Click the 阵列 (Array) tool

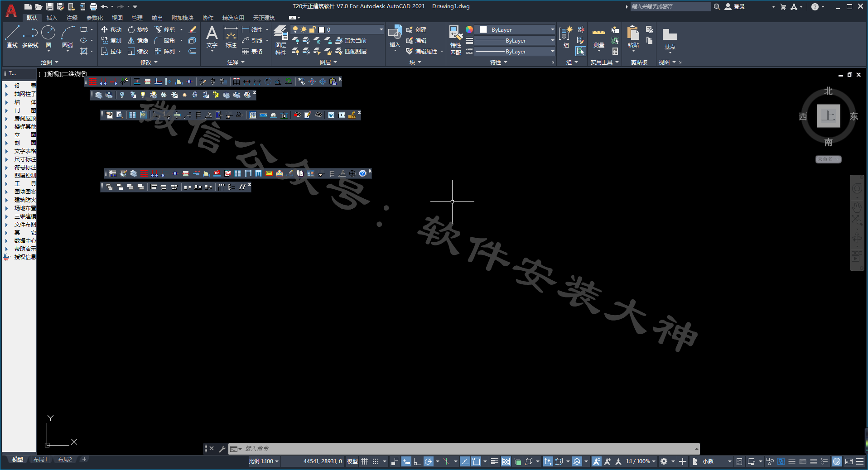pos(165,51)
